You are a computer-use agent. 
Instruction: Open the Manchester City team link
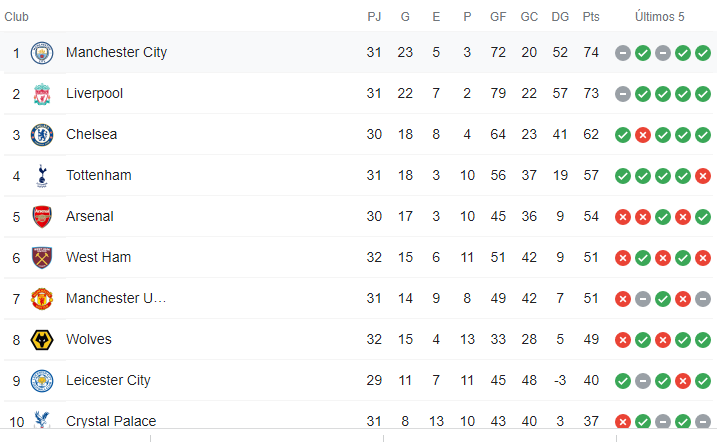click(116, 52)
